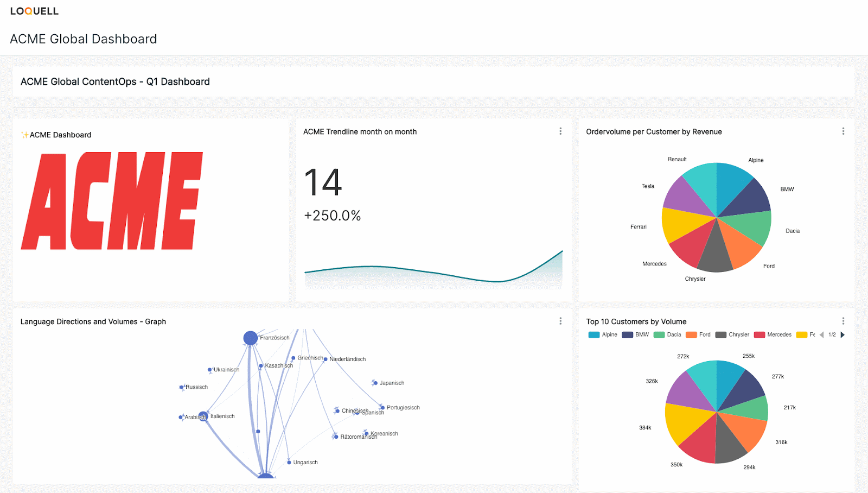Click the 350k label on the volume pie
Viewport: 868px width, 493px height.
coord(676,465)
